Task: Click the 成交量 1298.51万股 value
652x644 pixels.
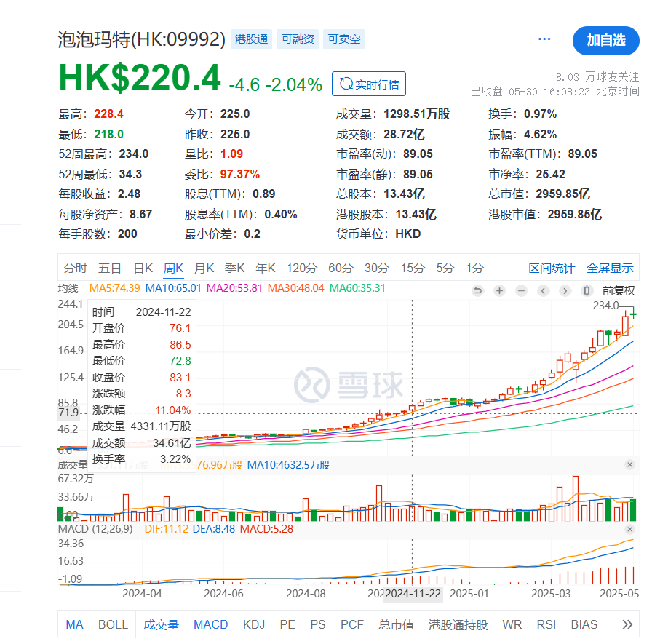Action: click(x=416, y=114)
